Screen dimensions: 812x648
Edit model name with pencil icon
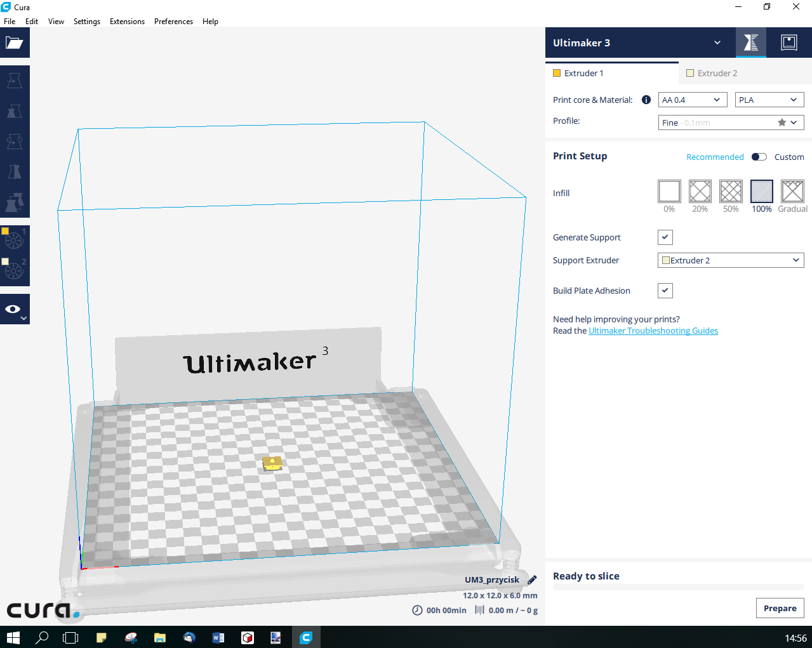(x=532, y=579)
